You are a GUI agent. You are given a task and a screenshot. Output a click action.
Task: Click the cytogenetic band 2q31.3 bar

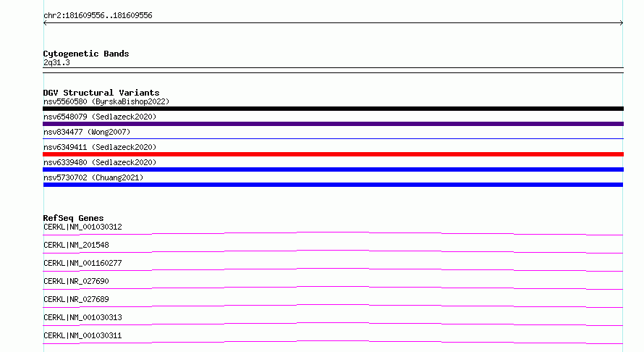333,70
